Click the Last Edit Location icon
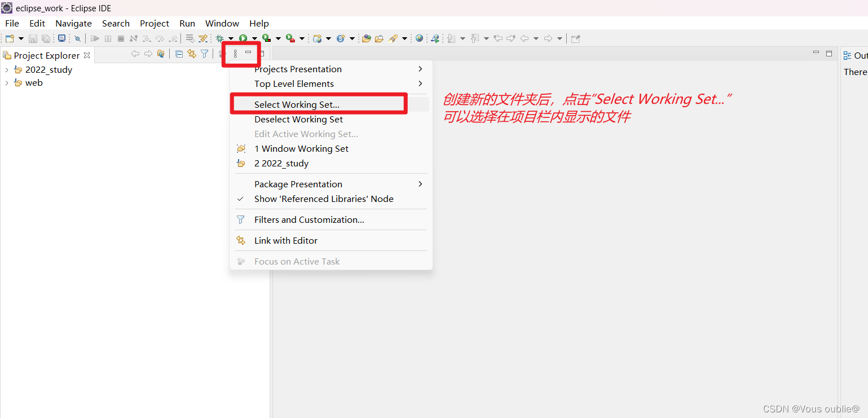 [497, 38]
